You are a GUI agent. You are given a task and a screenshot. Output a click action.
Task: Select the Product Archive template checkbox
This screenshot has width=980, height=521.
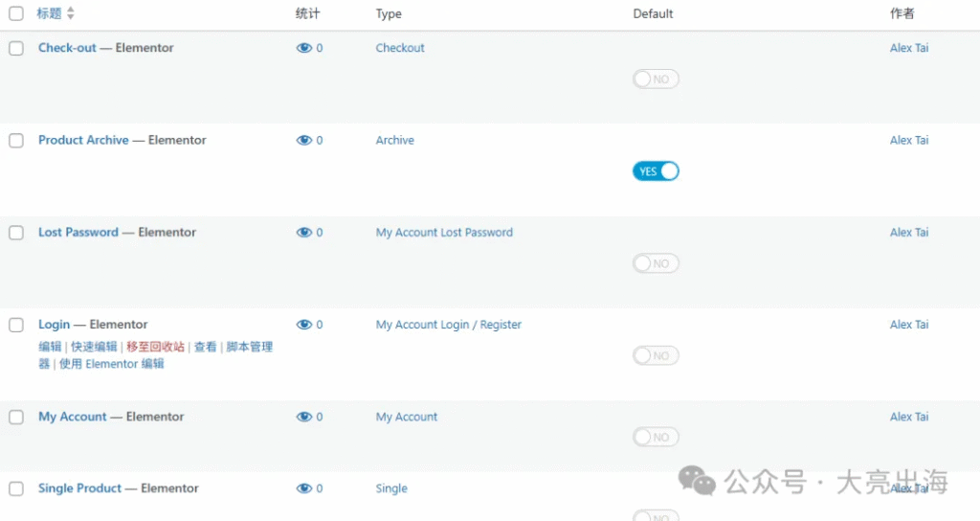(x=16, y=140)
